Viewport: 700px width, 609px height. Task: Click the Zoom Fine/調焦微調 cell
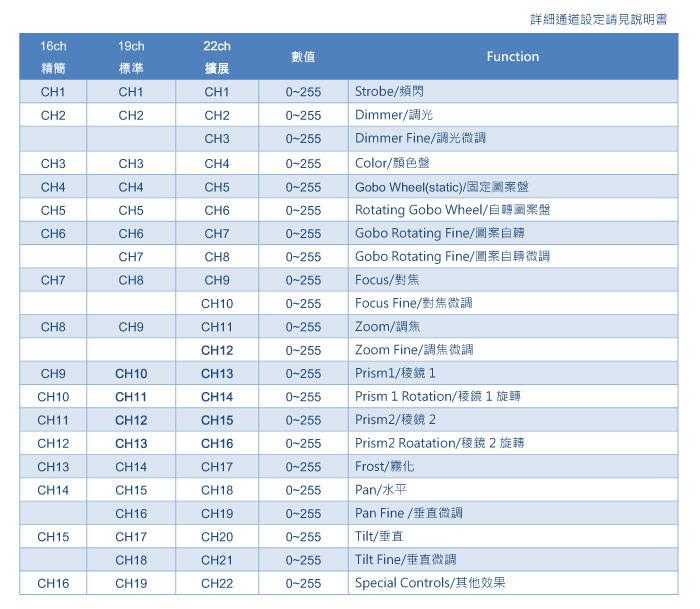tap(414, 350)
